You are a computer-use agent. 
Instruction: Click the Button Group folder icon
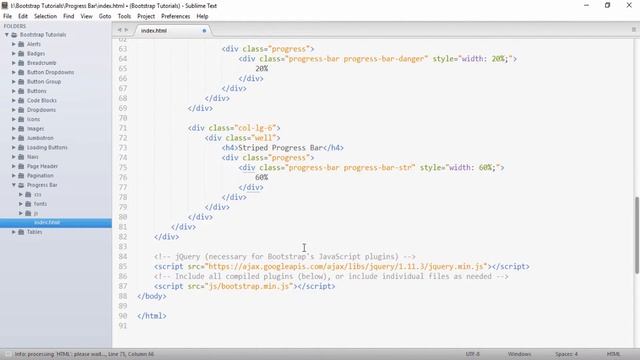[x=21, y=82]
